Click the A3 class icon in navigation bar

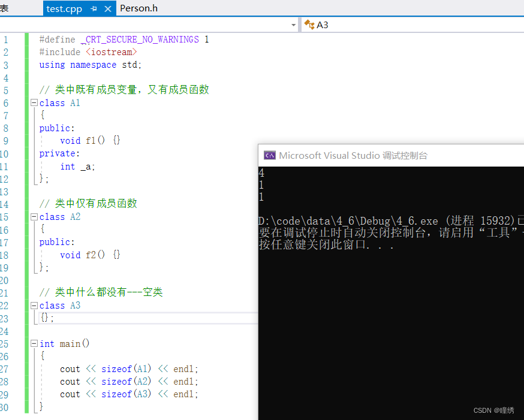point(309,25)
